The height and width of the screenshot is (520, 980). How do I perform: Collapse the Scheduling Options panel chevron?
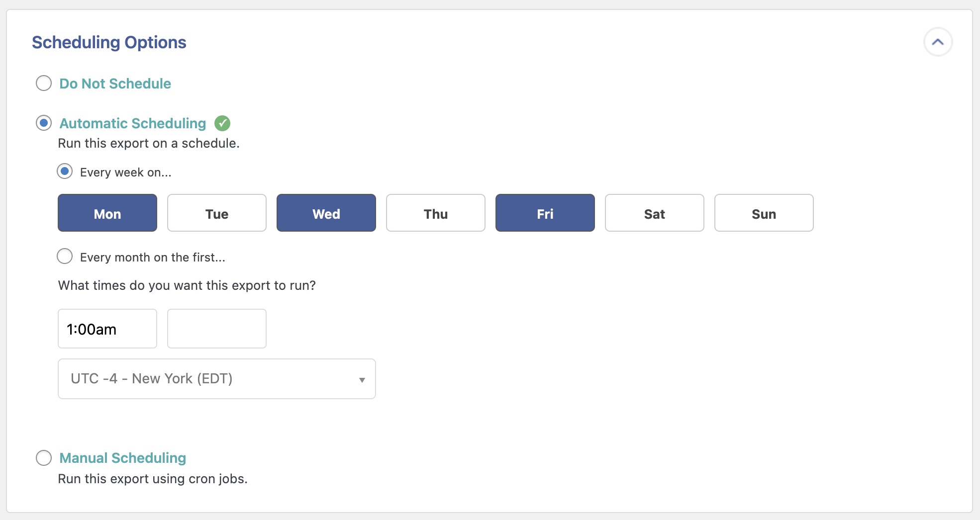[938, 42]
